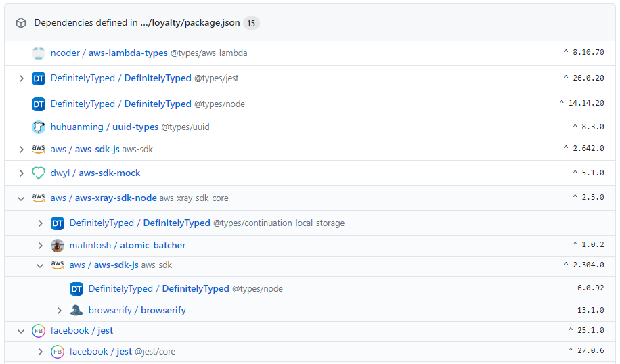Open the aws-lambda-types repository link
Image resolution: width=620 pixels, height=364 pixels.
(128, 53)
